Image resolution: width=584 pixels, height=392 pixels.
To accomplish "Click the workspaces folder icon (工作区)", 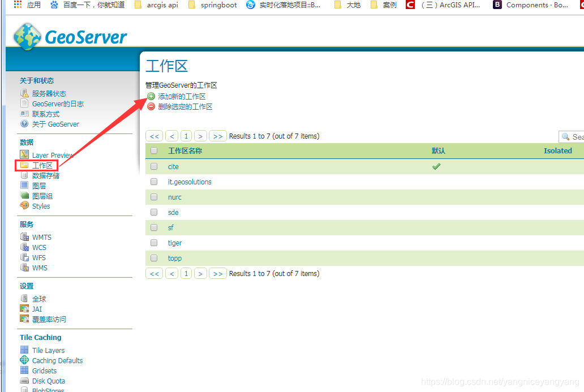I will coord(24,165).
